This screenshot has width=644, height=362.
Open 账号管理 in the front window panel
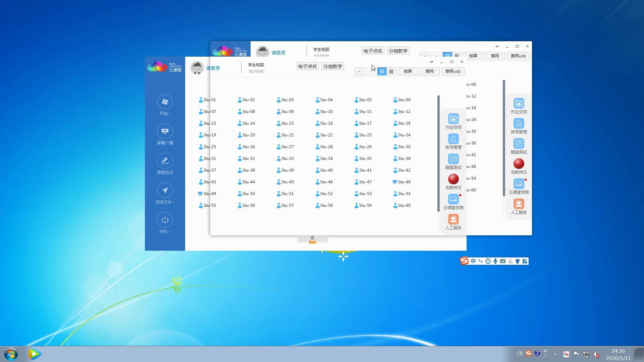tap(453, 141)
